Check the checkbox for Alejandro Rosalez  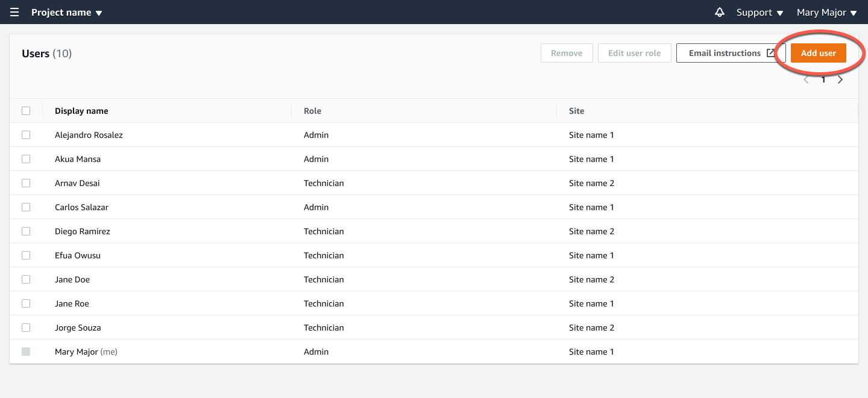pos(26,135)
